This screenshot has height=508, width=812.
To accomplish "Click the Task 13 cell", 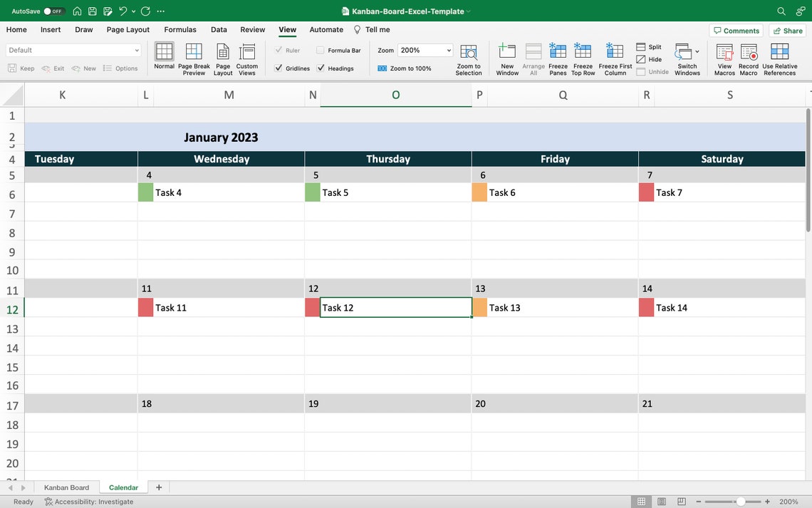I will (563, 308).
